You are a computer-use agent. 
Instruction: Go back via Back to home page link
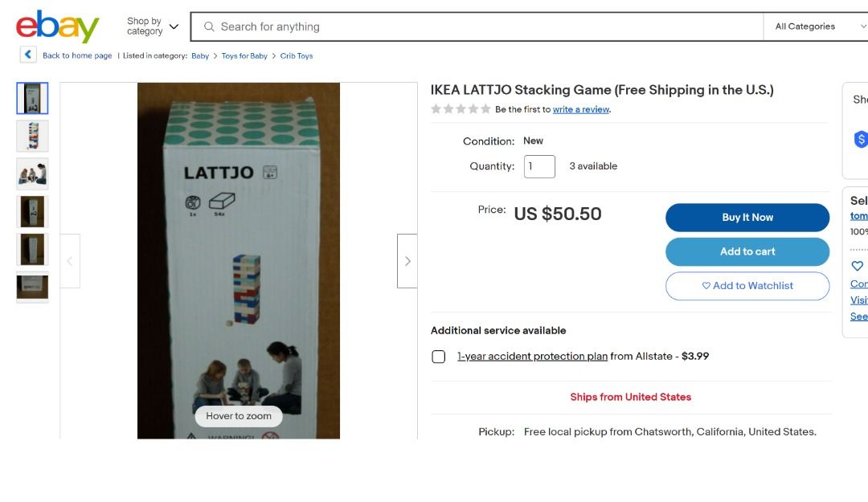click(76, 55)
